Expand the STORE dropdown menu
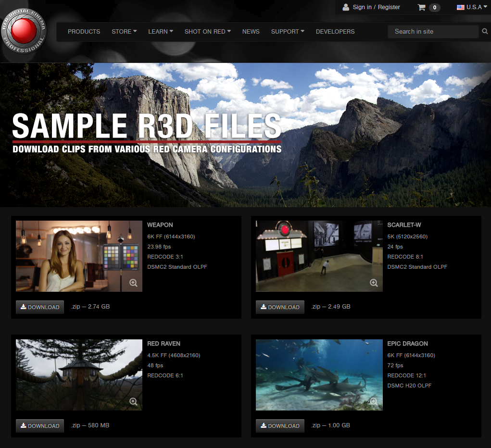The height and width of the screenshot is (448, 491). pos(124,32)
